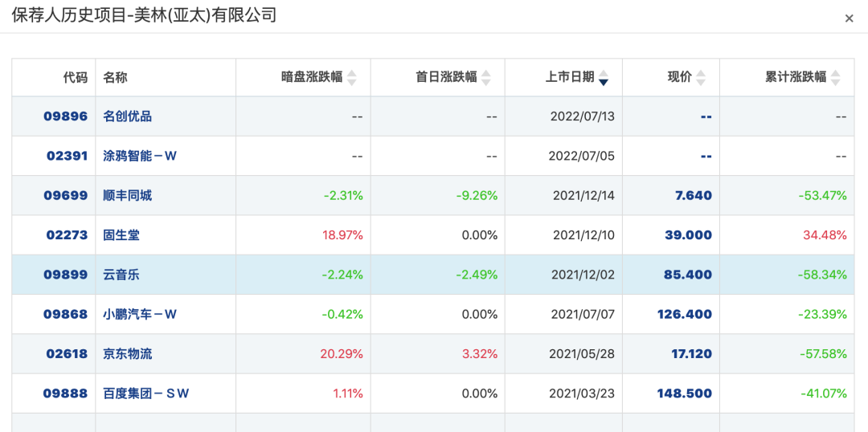The height and width of the screenshot is (432, 868).
Task: Click current price 85.400
Action: click(x=688, y=275)
